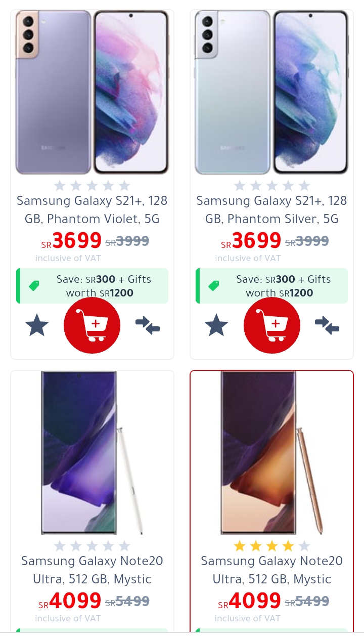Viewport: 364px width, 637px height.
Task: Compare the Phantom Silver S21+ using arrows icon
Action: 327,325
